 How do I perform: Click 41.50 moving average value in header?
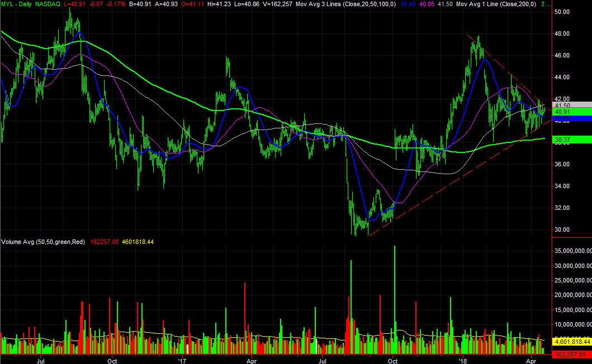pos(446,4)
